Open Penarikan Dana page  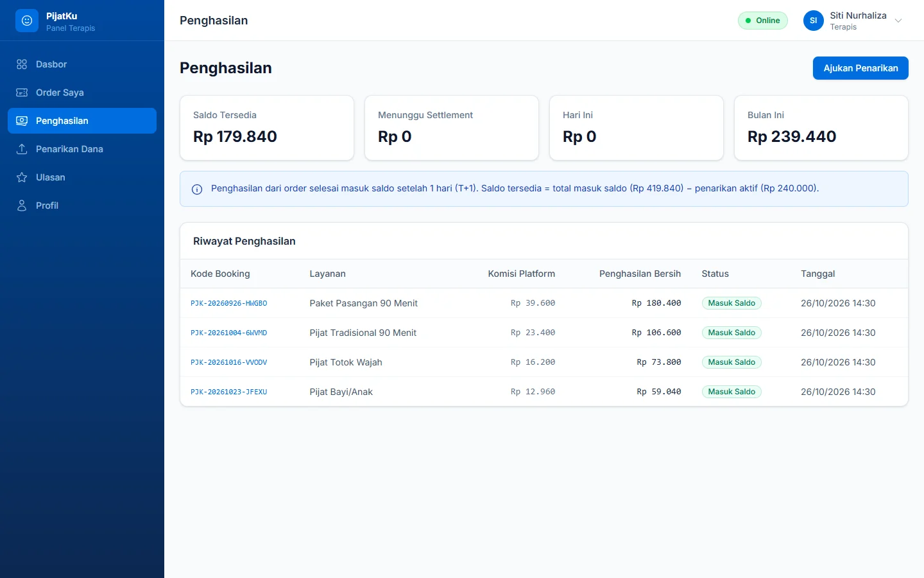coord(82,149)
